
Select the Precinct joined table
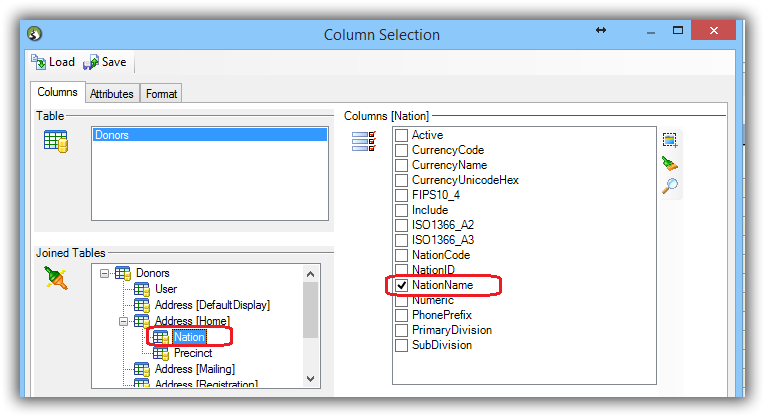(194, 353)
